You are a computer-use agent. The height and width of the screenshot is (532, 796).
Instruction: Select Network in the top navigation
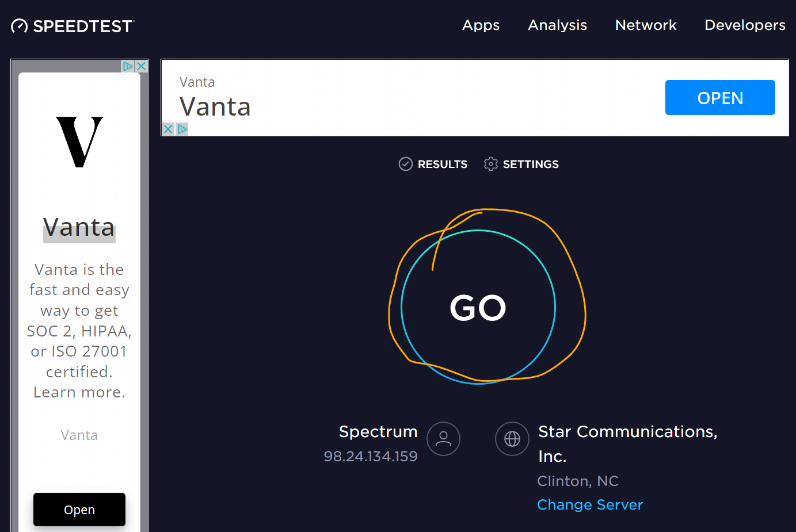click(645, 25)
